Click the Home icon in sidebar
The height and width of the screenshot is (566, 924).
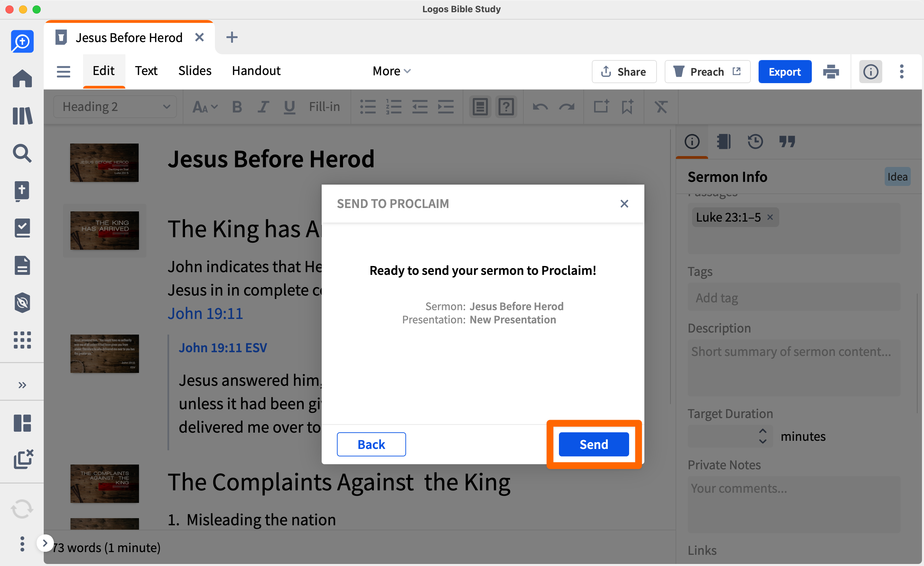pos(22,78)
